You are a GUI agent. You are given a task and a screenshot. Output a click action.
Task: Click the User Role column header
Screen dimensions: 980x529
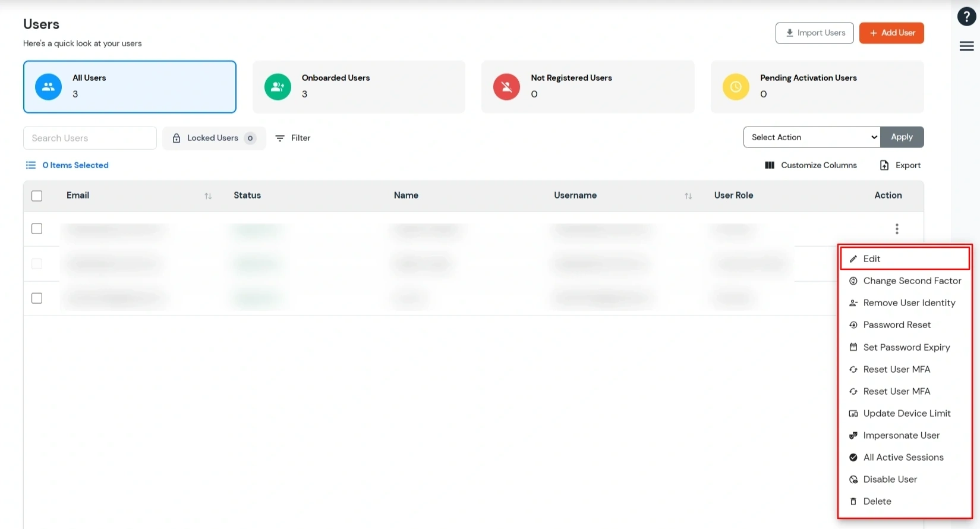[733, 196]
